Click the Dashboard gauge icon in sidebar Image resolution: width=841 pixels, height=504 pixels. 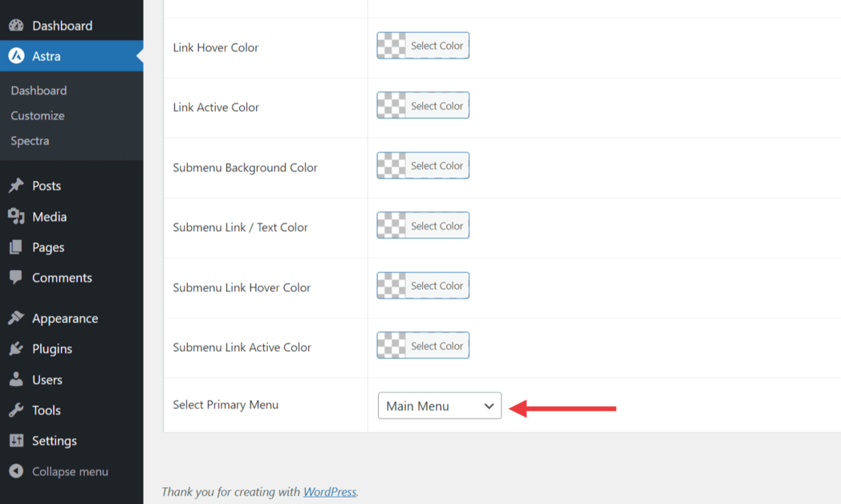(x=16, y=26)
